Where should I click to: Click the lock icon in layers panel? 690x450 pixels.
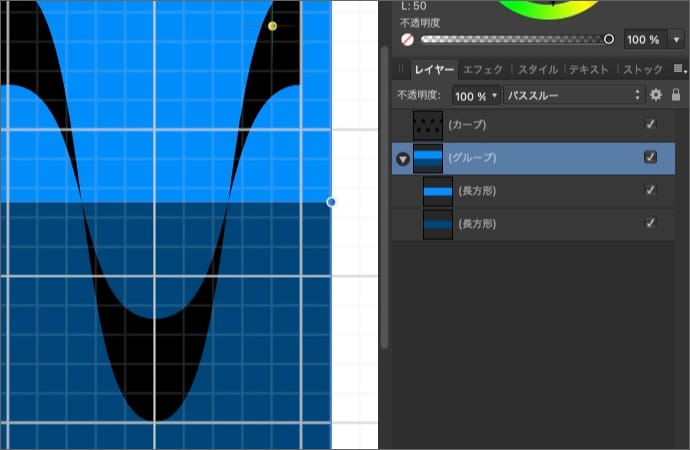pyautogui.click(x=676, y=95)
